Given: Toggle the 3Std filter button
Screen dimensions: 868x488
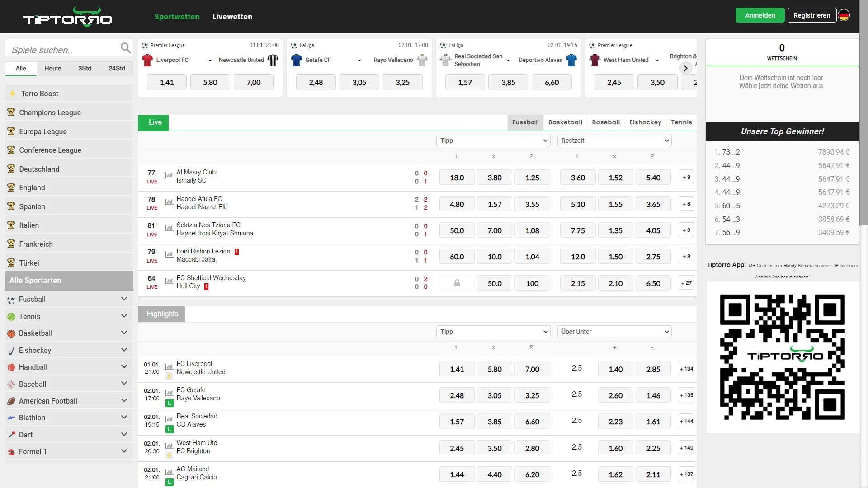Looking at the screenshot, I should click(84, 68).
